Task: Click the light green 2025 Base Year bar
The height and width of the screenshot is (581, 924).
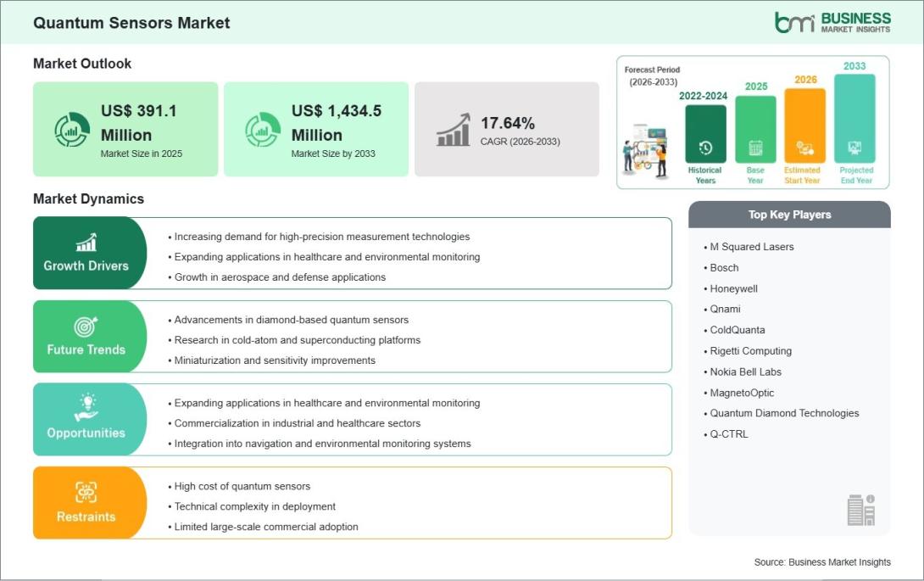Action: click(755, 130)
